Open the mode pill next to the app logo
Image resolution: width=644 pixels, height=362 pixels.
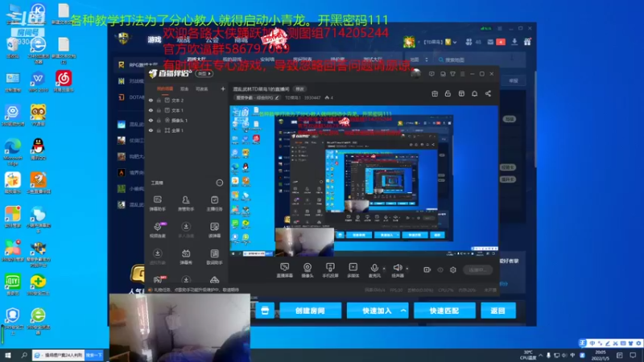204,74
